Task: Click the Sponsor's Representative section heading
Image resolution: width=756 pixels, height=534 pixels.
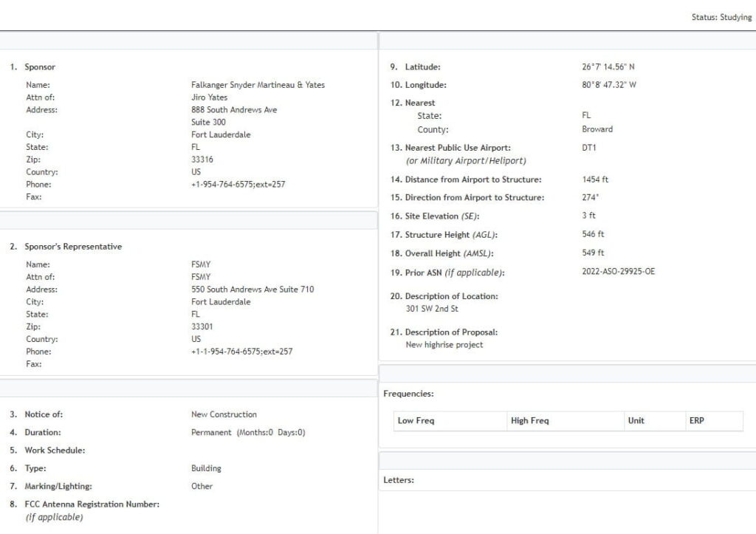Action: click(x=73, y=247)
